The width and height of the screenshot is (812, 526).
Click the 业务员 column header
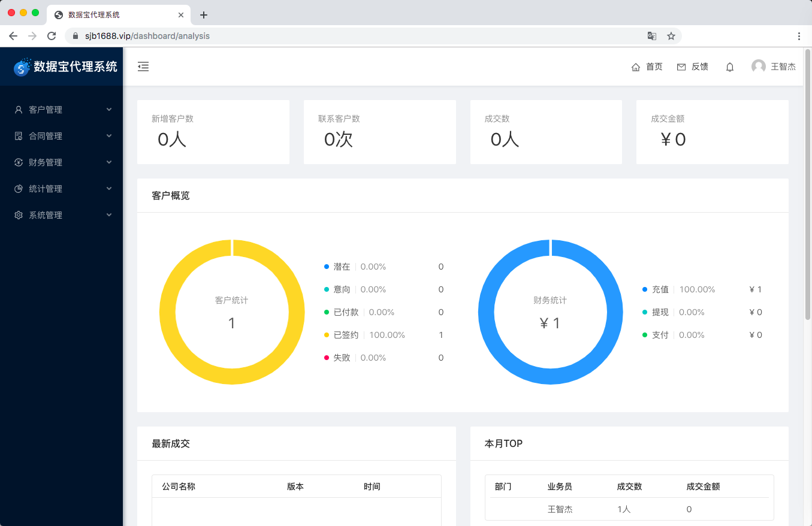[560, 486]
